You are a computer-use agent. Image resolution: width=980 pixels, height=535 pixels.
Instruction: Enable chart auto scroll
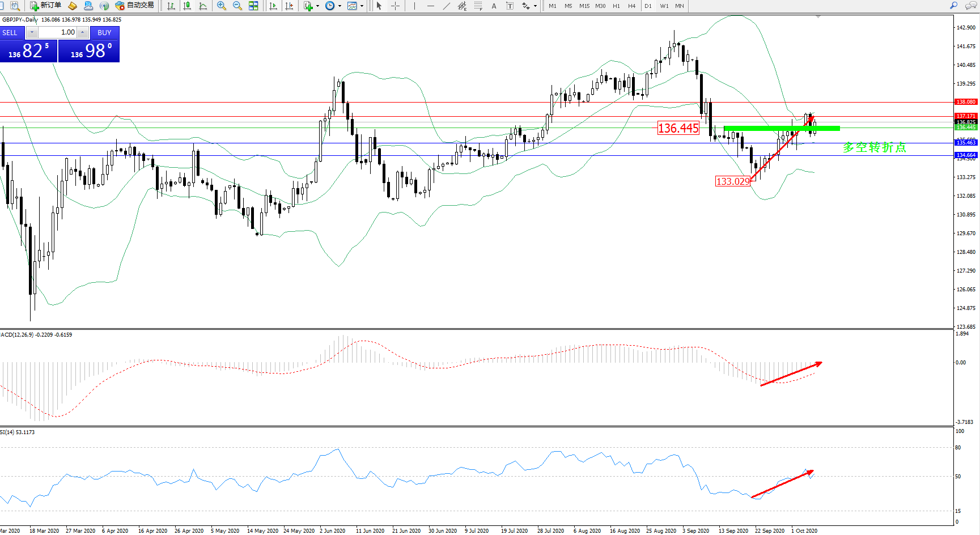coord(273,6)
